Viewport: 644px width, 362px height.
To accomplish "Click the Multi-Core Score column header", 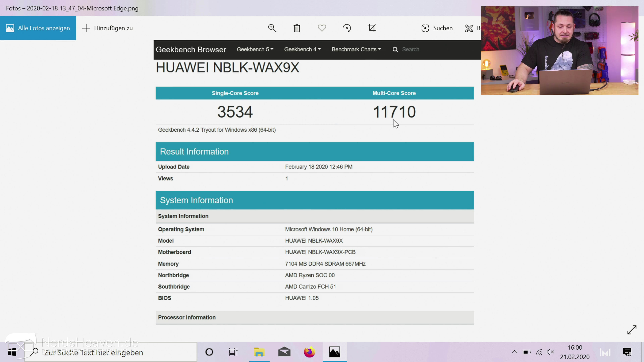I will tap(394, 93).
